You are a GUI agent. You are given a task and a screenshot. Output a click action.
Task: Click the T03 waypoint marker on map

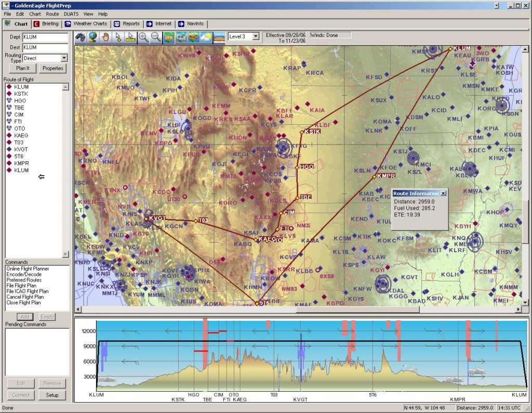point(196,221)
